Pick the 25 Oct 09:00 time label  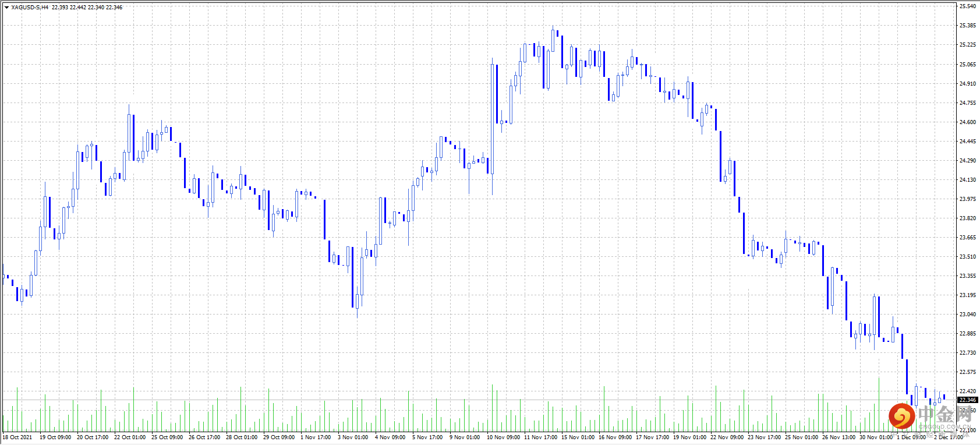coord(167,437)
